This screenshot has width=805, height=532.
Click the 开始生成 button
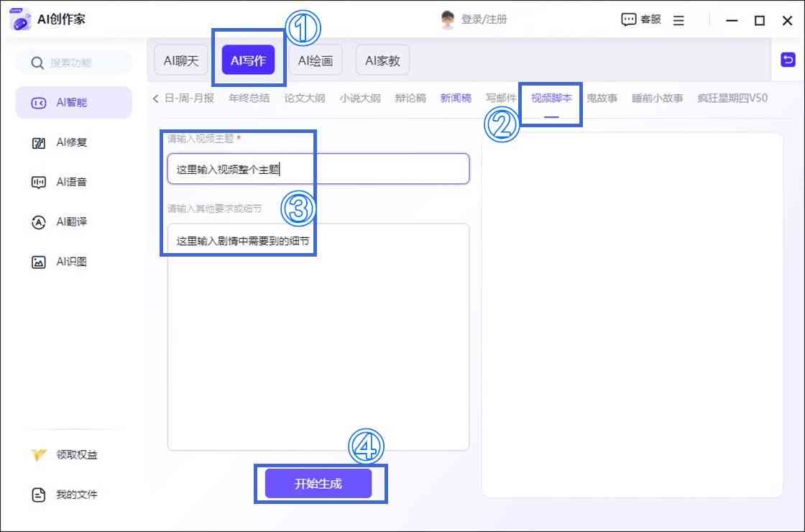click(318, 484)
